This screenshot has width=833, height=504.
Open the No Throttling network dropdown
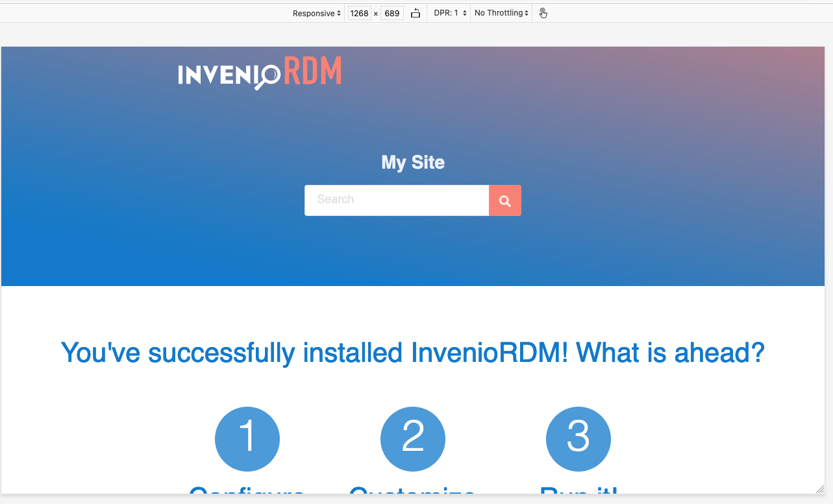pos(501,12)
